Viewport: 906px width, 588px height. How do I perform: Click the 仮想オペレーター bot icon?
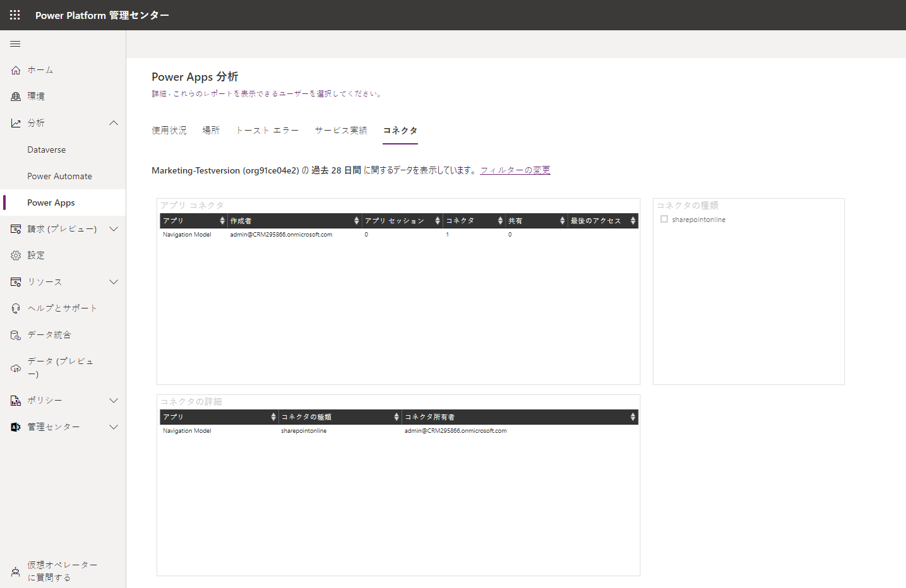click(16, 572)
